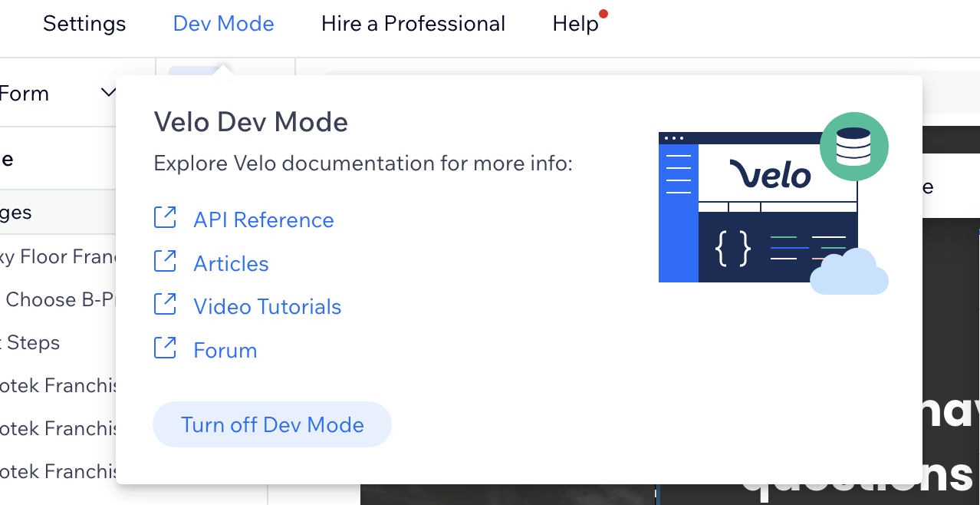
Task: Open the Video Tutorials text link
Action: [267, 307]
